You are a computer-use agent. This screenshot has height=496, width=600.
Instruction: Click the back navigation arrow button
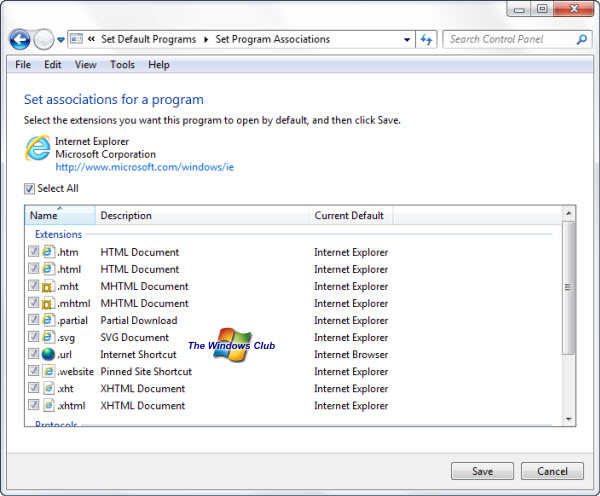(x=20, y=39)
